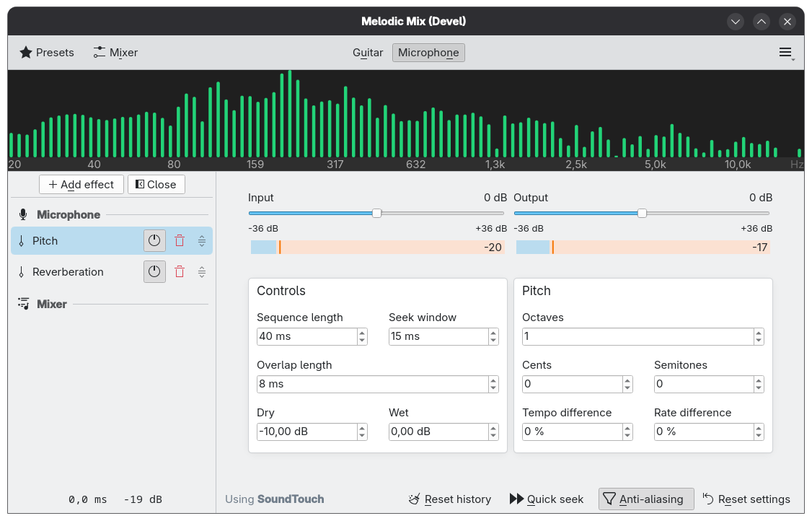Delete the Pitch effect with trash icon
This screenshot has height=521, width=812.
180,241
